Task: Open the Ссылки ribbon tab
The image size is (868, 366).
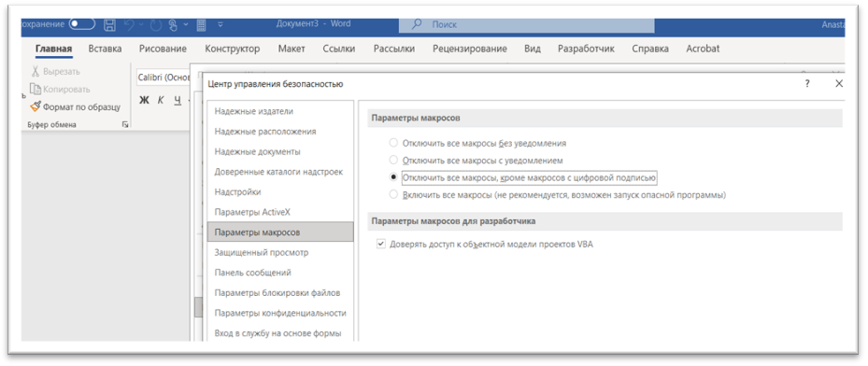Action: coord(339,49)
